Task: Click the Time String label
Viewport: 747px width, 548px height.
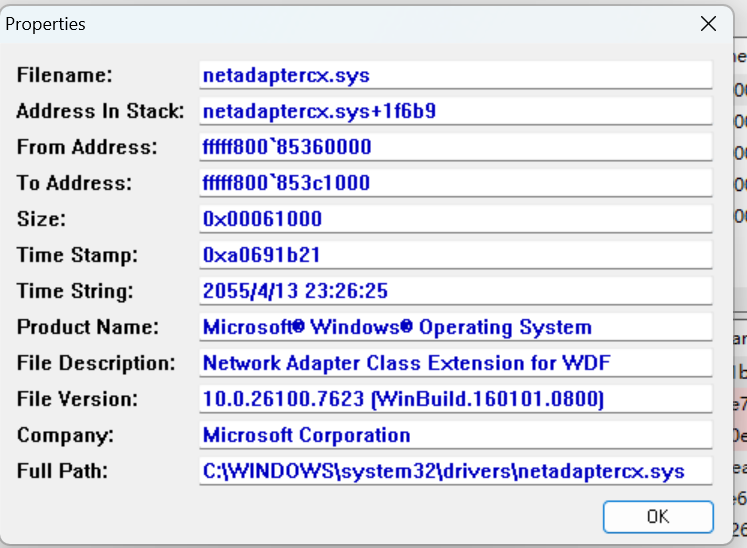Action: coord(75,291)
